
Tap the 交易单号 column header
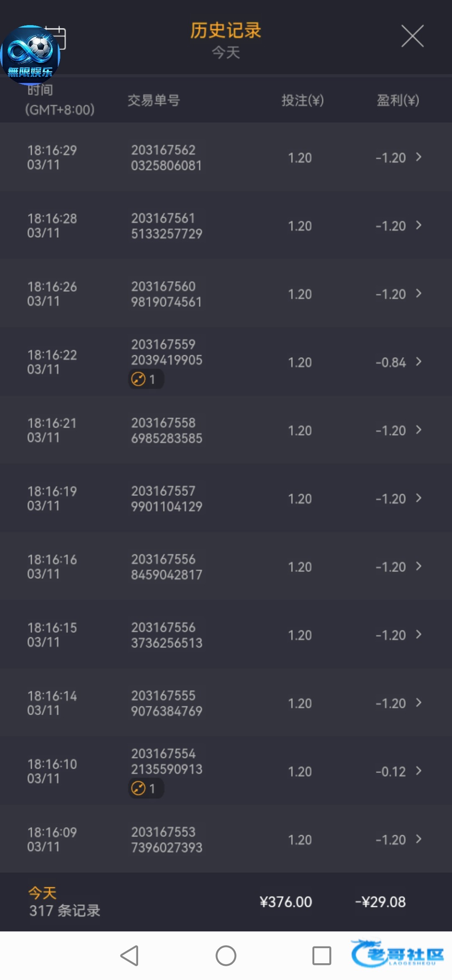[x=154, y=101]
